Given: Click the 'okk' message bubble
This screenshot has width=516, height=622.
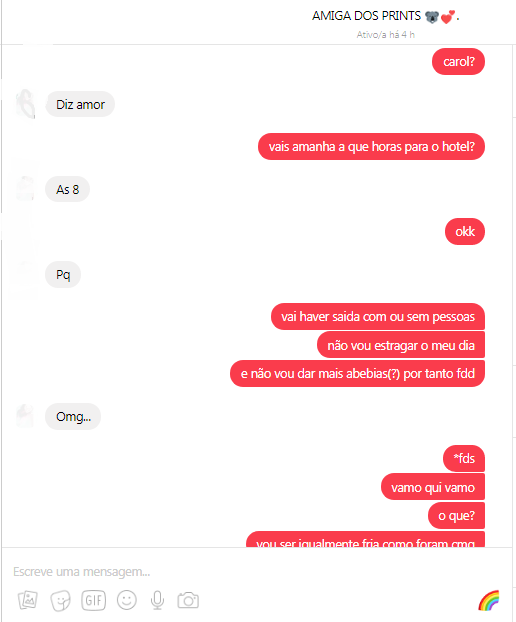Looking at the screenshot, I should 465,231.
